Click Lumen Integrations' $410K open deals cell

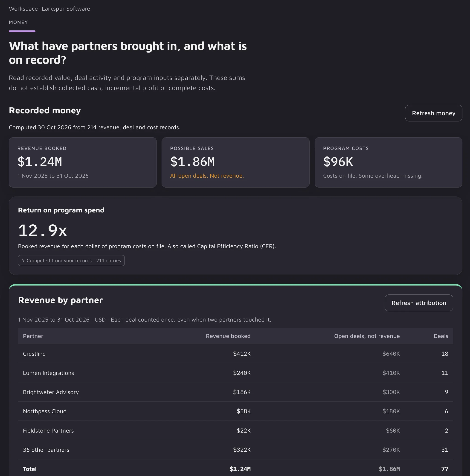point(391,373)
